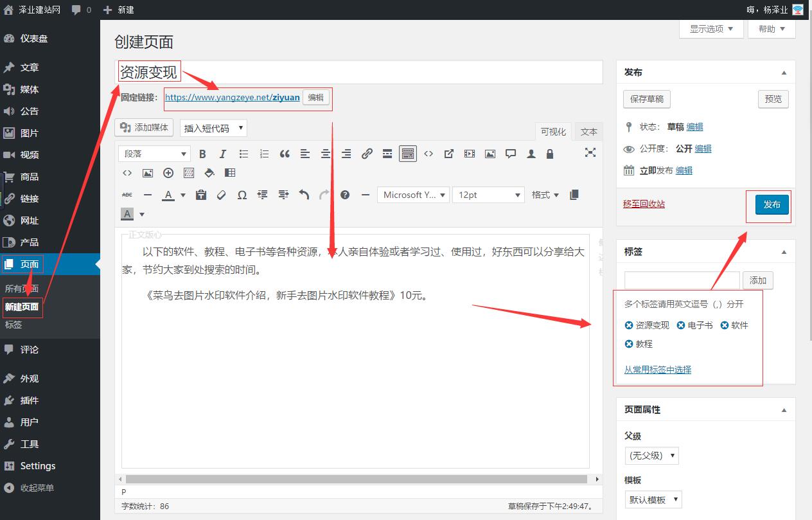Paste as text with the clipboard icon
Viewport: 812px width, 520px height.
(x=201, y=195)
